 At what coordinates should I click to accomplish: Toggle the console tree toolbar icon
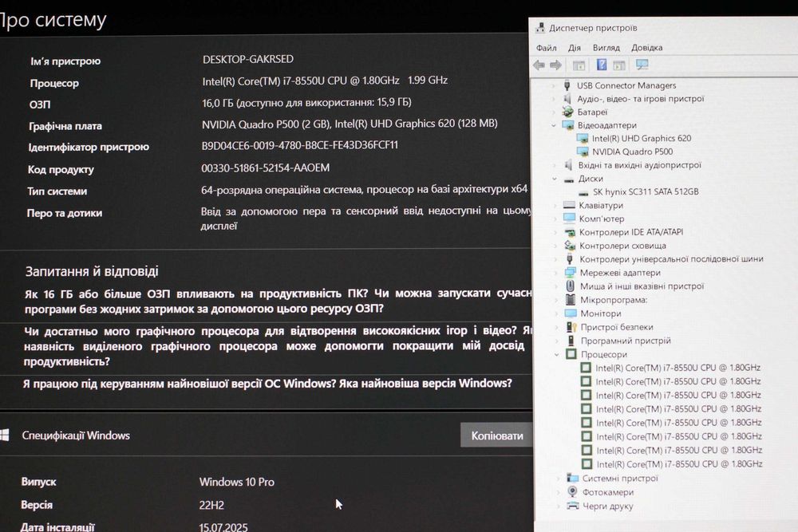pos(579,65)
